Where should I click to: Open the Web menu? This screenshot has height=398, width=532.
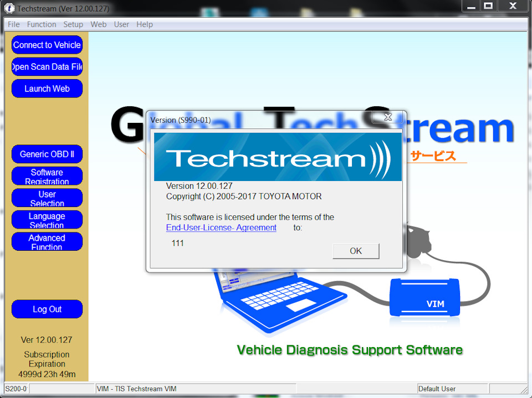pyautogui.click(x=99, y=24)
